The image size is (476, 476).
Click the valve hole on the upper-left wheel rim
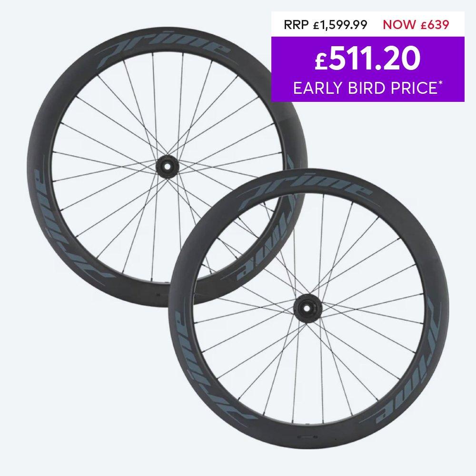tap(158, 294)
